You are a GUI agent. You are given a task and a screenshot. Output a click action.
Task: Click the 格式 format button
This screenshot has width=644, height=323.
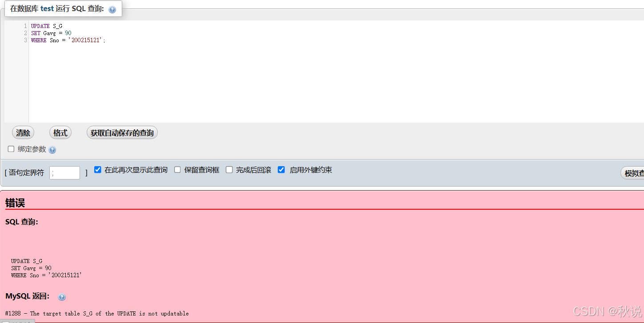click(60, 132)
